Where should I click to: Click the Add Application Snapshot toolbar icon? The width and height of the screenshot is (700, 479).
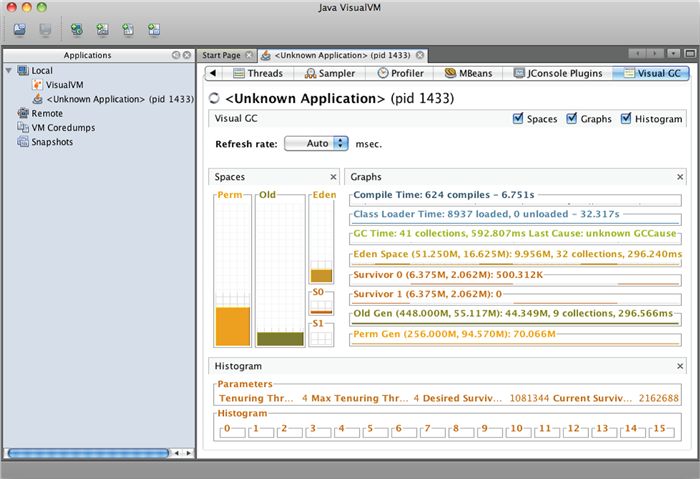tap(154, 29)
